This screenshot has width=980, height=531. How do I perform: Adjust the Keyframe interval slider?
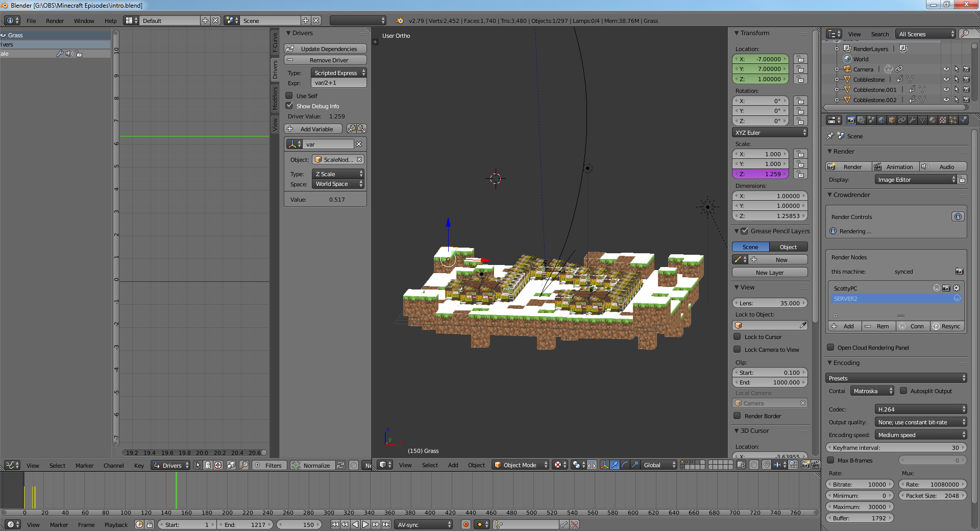pos(896,447)
